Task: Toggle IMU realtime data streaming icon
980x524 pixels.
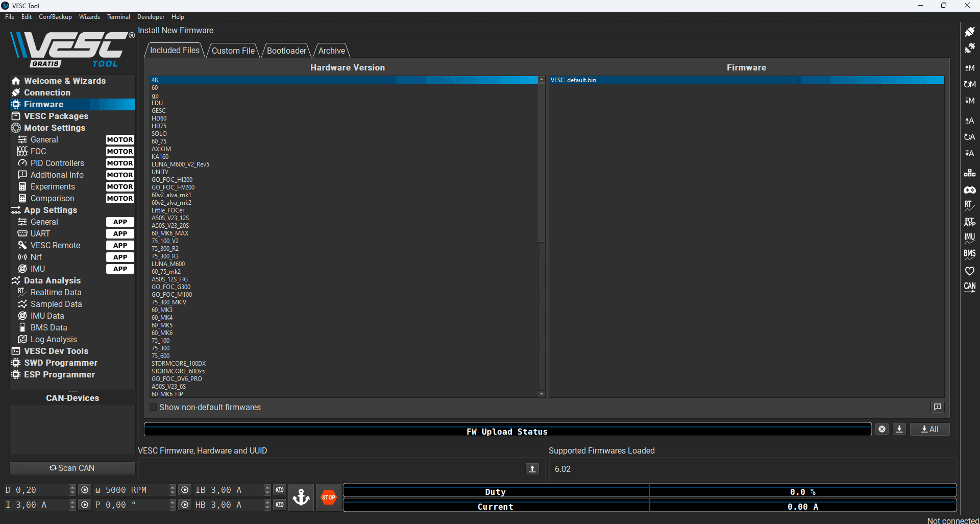Action: pyautogui.click(x=969, y=238)
